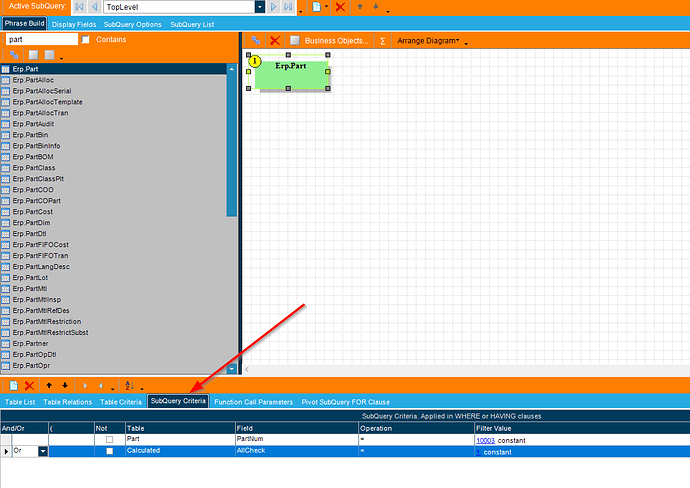Viewport: 690px width, 488px height.
Task: Click the table search field containing 'part'
Action: tap(42, 40)
